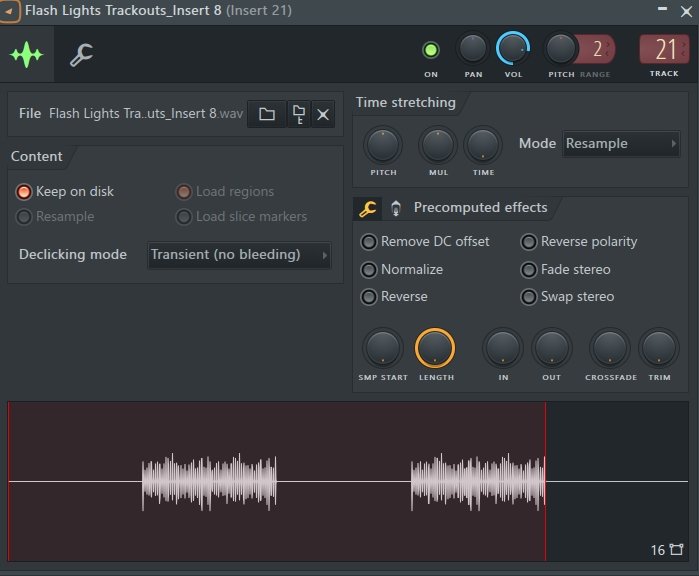Click the channel VOL knob
699x576 pixels.
pyautogui.click(x=513, y=49)
